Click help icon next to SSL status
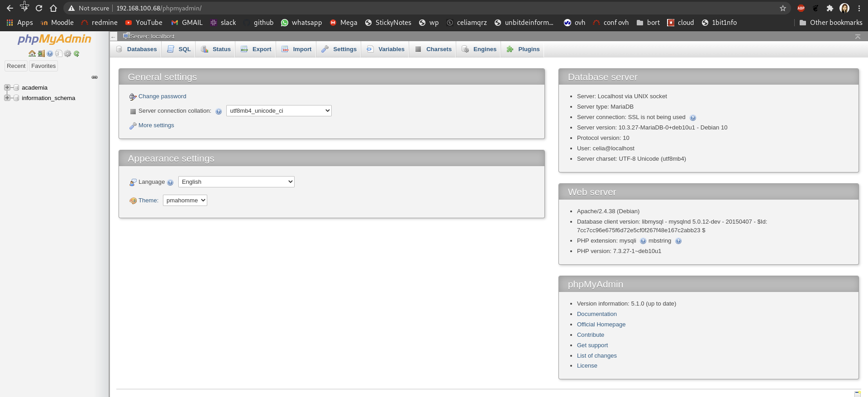 [692, 118]
